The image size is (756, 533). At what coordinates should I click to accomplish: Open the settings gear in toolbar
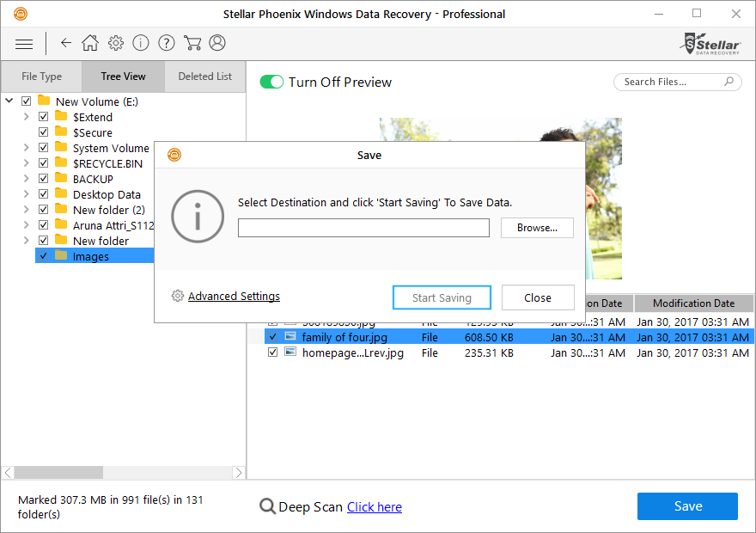click(116, 43)
